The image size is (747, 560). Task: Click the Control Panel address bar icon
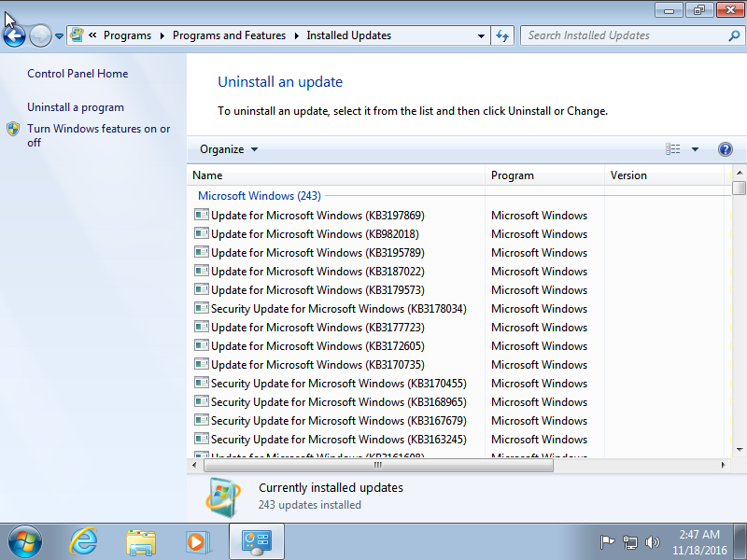[x=77, y=35]
